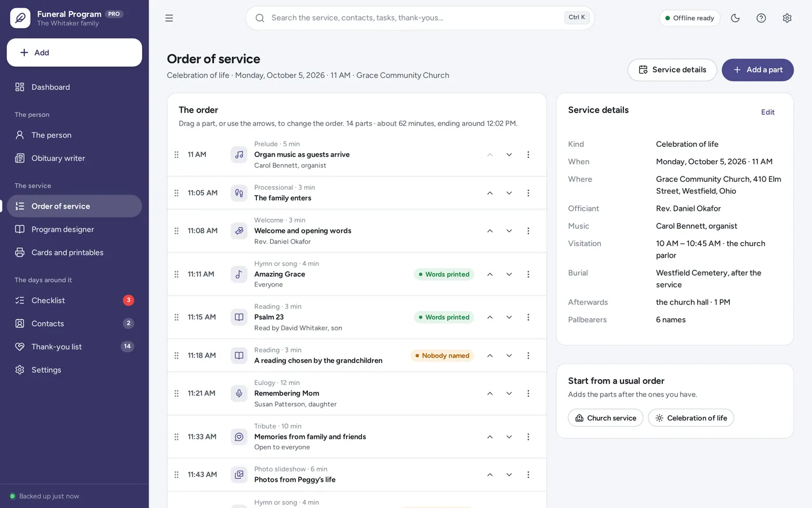Click the speech bubble icon for Memories tribute

[x=239, y=437]
